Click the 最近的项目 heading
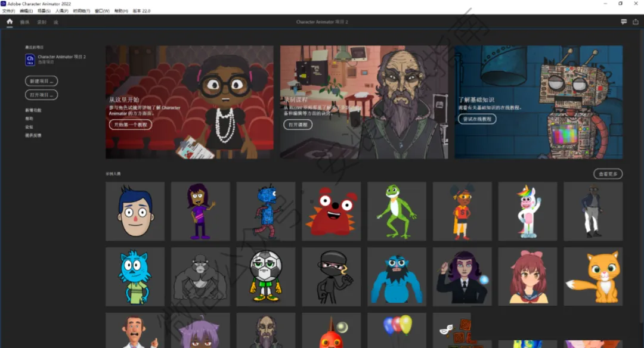644x348 pixels. pyautogui.click(x=34, y=47)
